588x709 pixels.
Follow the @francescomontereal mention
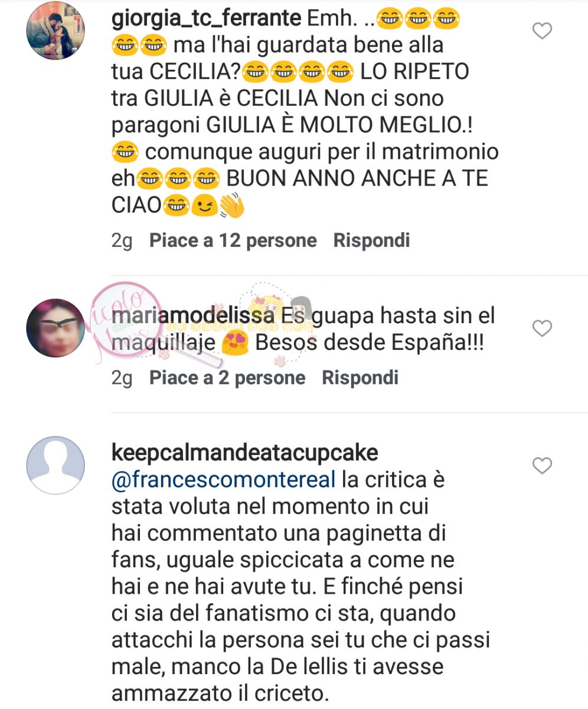click(223, 481)
